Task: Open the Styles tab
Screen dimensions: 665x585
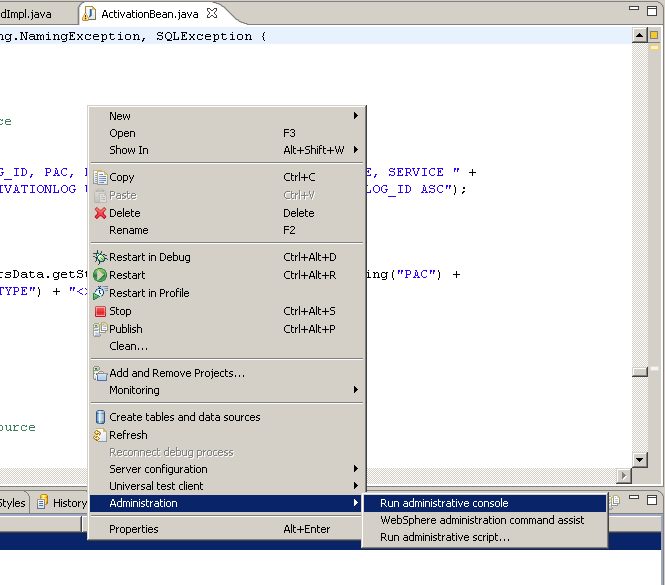Action: pyautogui.click(x=13, y=503)
